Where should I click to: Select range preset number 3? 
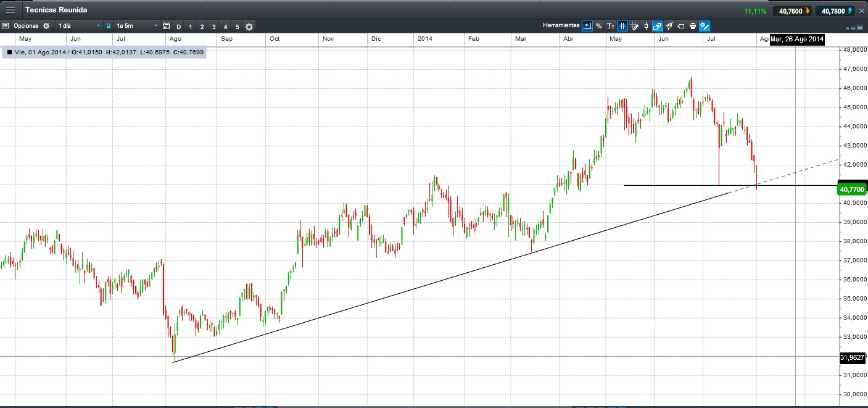tap(213, 27)
